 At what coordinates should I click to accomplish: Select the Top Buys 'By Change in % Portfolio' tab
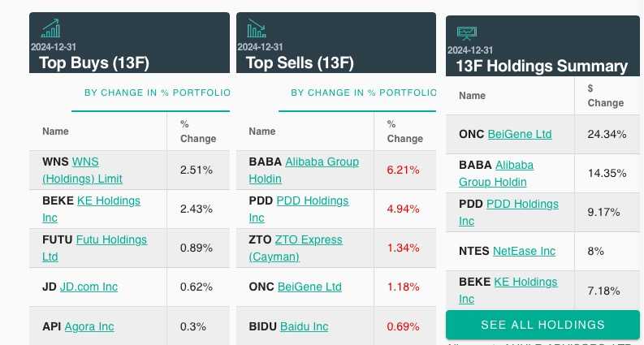click(x=157, y=93)
